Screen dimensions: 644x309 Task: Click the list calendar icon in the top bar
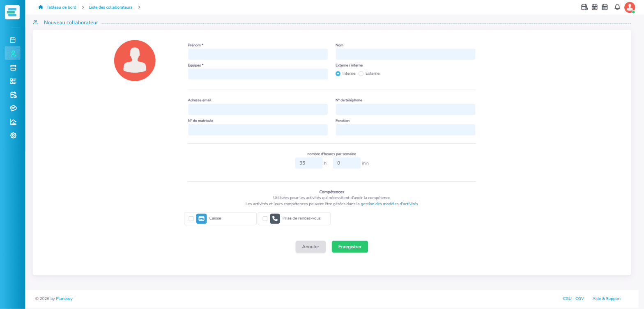605,7
